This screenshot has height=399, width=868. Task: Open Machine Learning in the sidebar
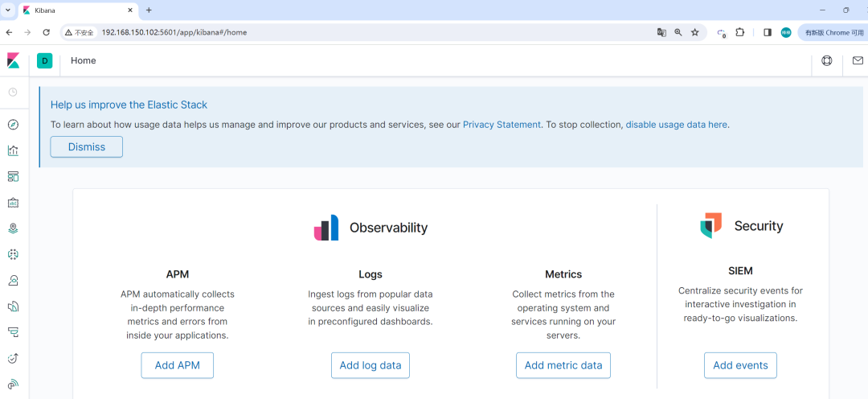13,254
